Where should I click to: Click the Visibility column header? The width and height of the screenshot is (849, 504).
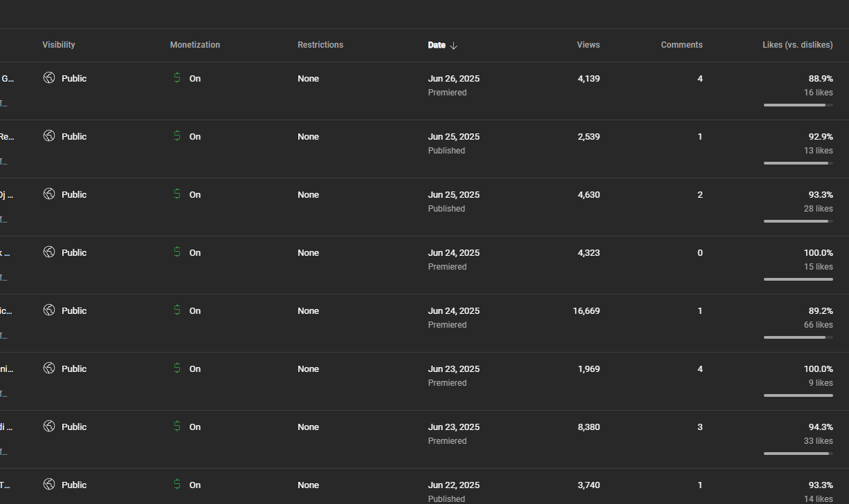(59, 45)
